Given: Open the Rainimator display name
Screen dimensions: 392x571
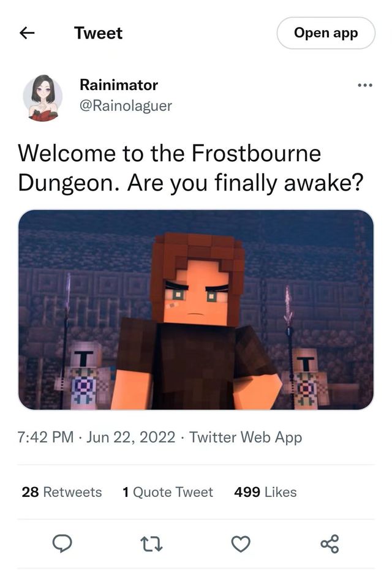Looking at the screenshot, I should (119, 85).
